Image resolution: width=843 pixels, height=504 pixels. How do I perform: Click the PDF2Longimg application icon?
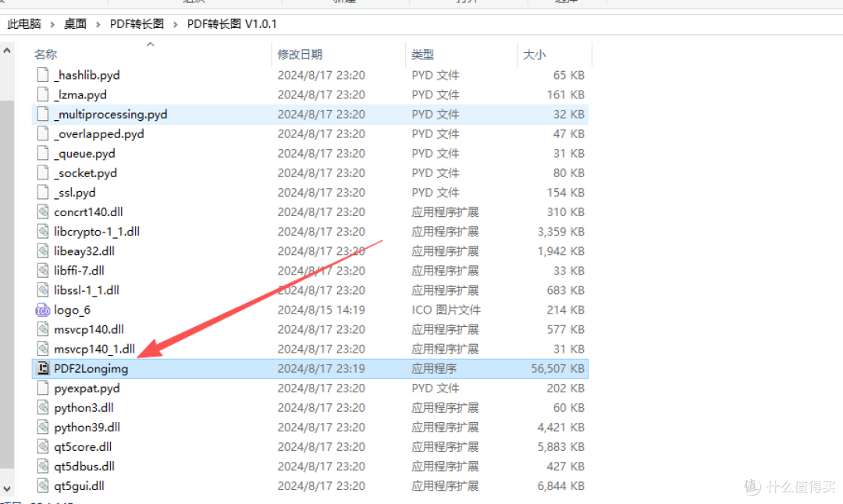click(x=43, y=368)
